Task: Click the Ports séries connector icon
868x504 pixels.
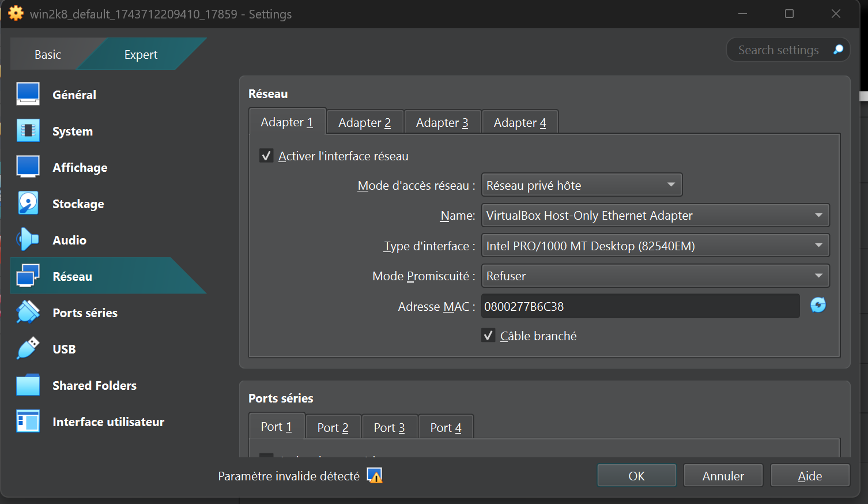Action: [28, 313]
